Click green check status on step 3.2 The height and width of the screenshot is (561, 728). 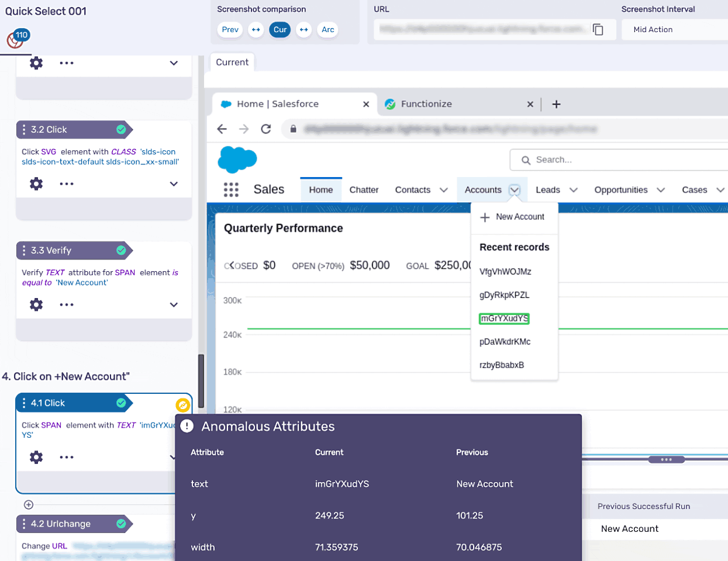coord(121,129)
